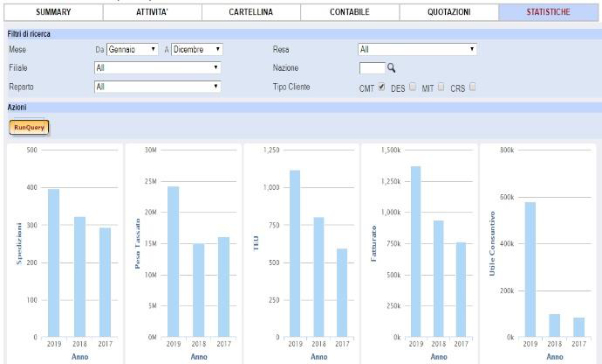Select the 2019 bar in Fatturato chart

click(x=416, y=251)
